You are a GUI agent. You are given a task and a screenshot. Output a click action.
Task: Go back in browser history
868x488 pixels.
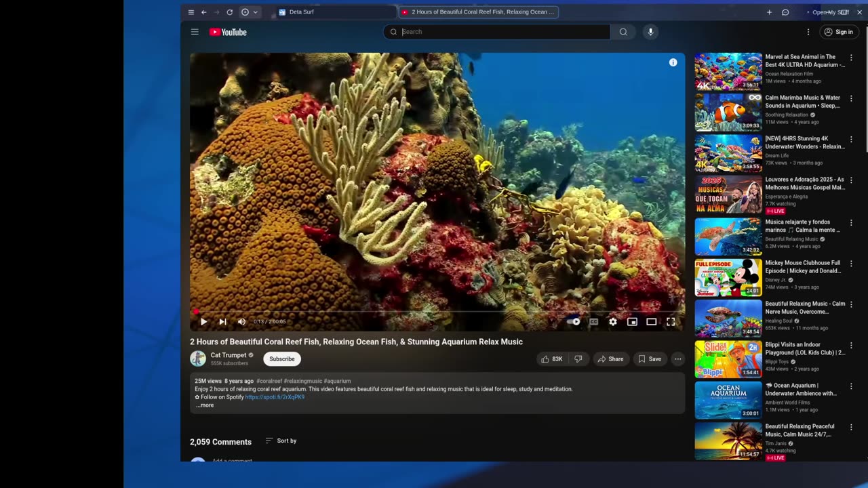tap(203, 12)
